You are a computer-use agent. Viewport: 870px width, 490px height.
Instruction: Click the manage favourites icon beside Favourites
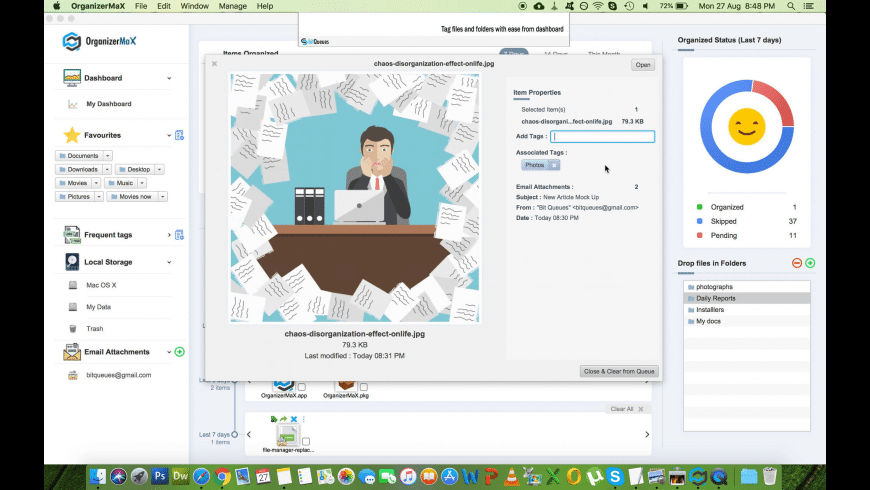click(x=179, y=135)
